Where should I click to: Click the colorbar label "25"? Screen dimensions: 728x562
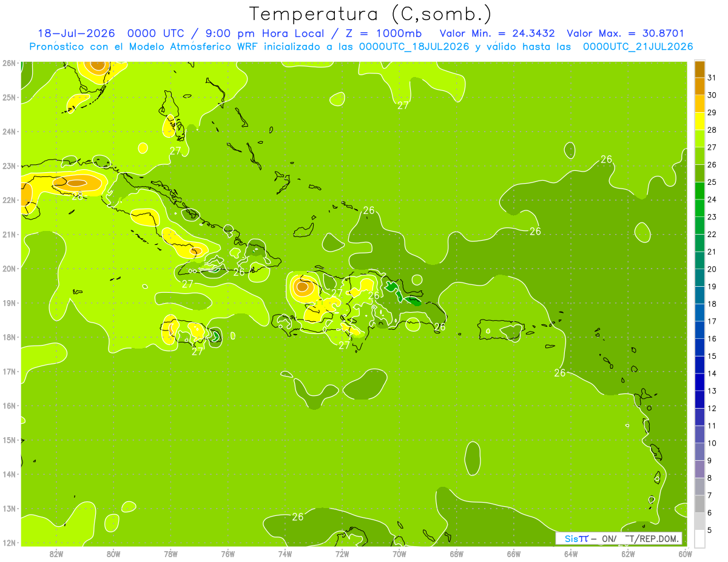tap(712, 182)
